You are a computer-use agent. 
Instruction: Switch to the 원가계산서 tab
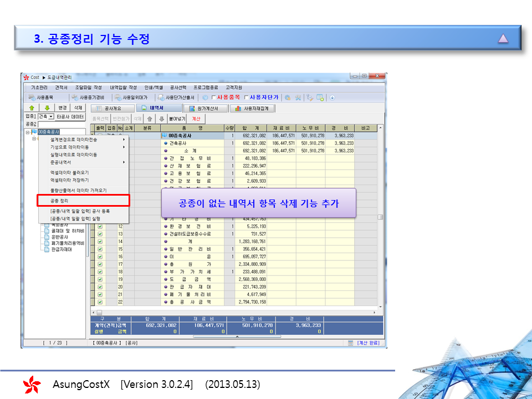(204, 109)
